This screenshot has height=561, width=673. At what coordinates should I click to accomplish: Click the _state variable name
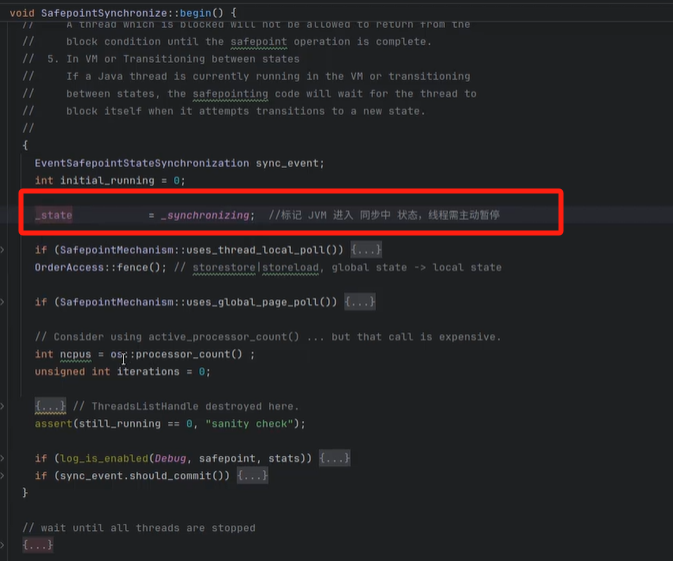tap(53, 215)
